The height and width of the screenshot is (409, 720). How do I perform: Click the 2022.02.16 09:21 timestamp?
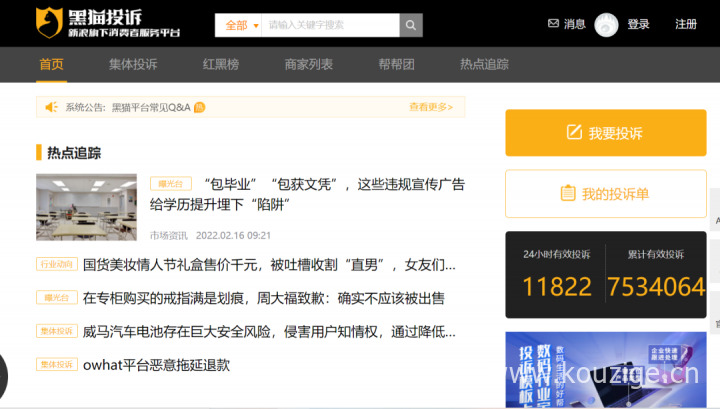pos(233,235)
